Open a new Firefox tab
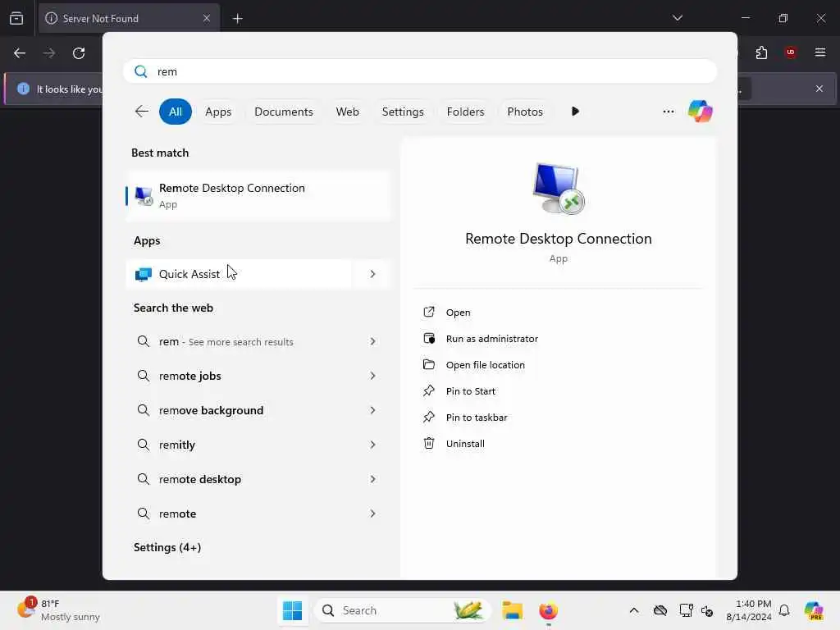The width and height of the screenshot is (840, 630). tap(237, 19)
